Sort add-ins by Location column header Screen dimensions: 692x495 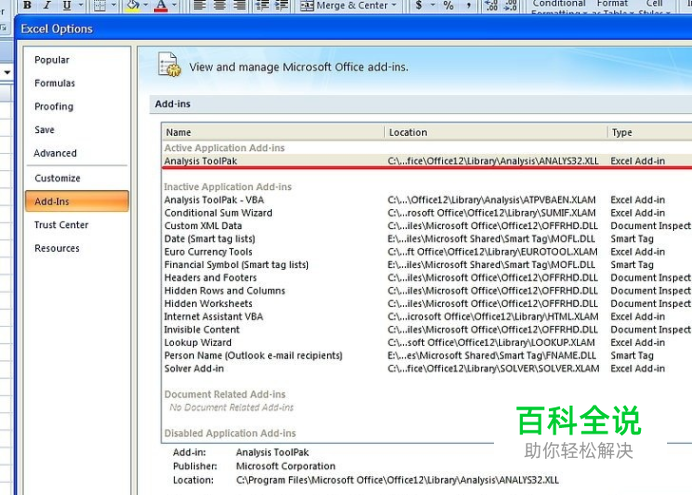point(496,132)
